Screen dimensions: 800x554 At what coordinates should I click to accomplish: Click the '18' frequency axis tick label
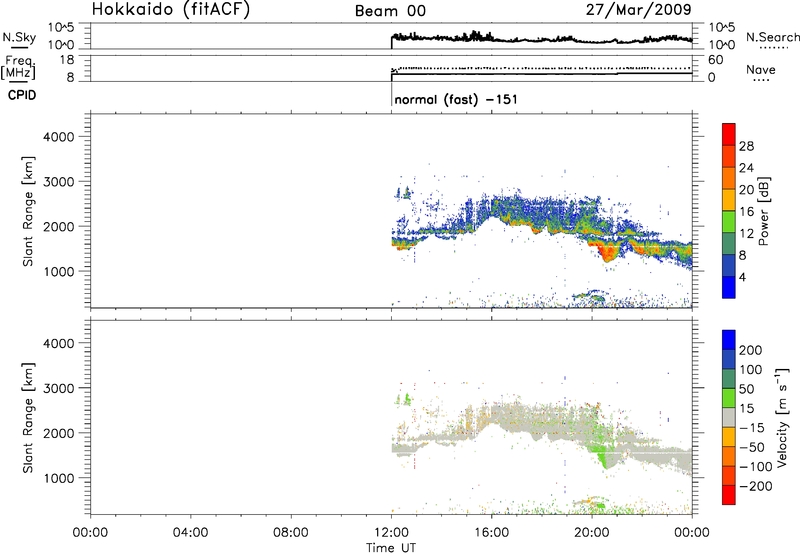click(x=67, y=60)
